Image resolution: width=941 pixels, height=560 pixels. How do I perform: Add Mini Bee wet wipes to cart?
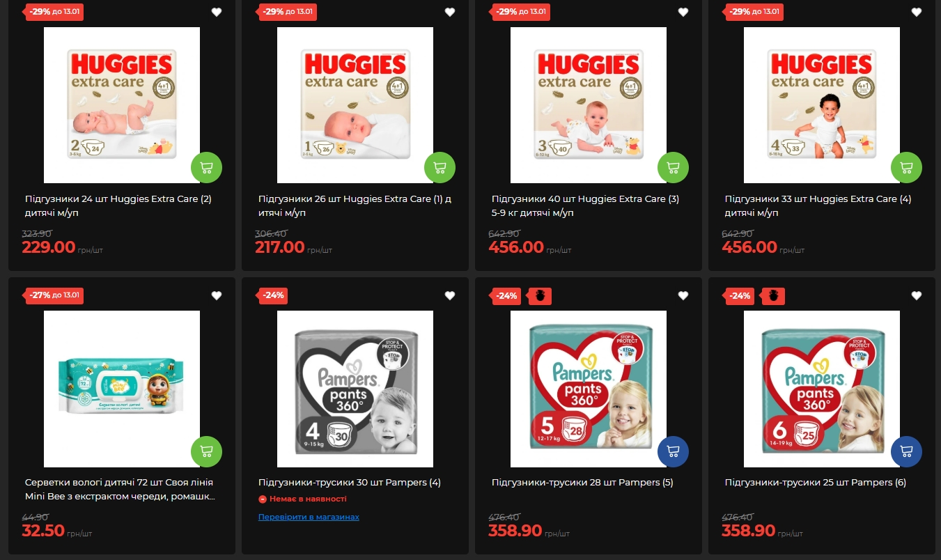tap(207, 451)
